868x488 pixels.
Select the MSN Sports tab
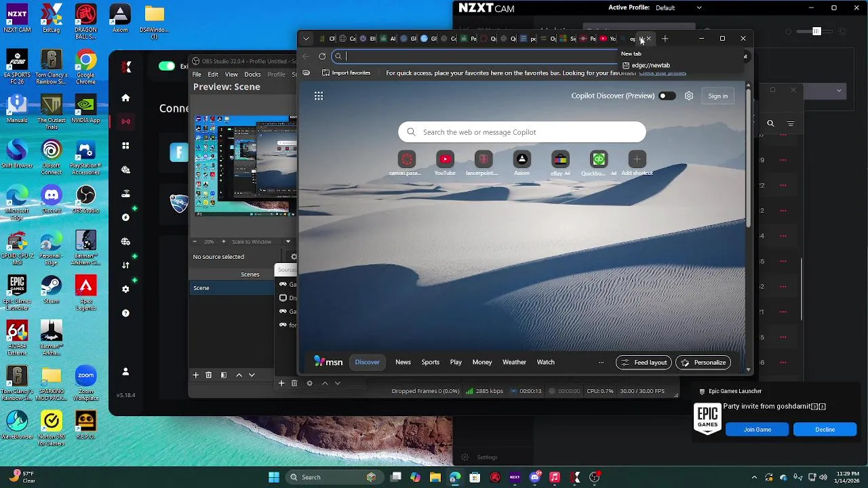click(431, 362)
